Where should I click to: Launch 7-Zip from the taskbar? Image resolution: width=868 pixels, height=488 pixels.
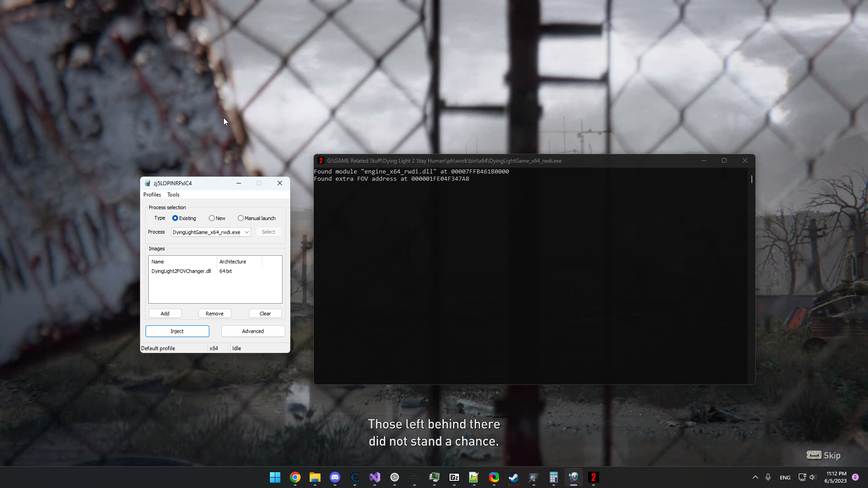(x=454, y=478)
